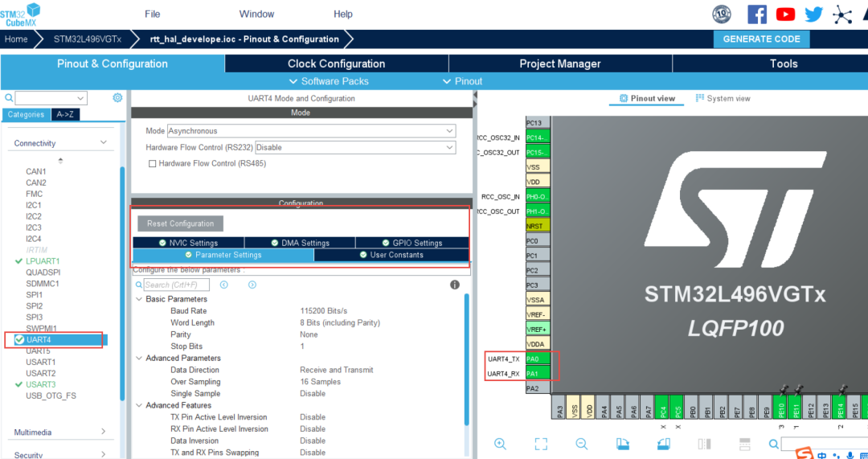This screenshot has width=868, height=459.
Task: Open the Help menu
Action: pos(342,14)
